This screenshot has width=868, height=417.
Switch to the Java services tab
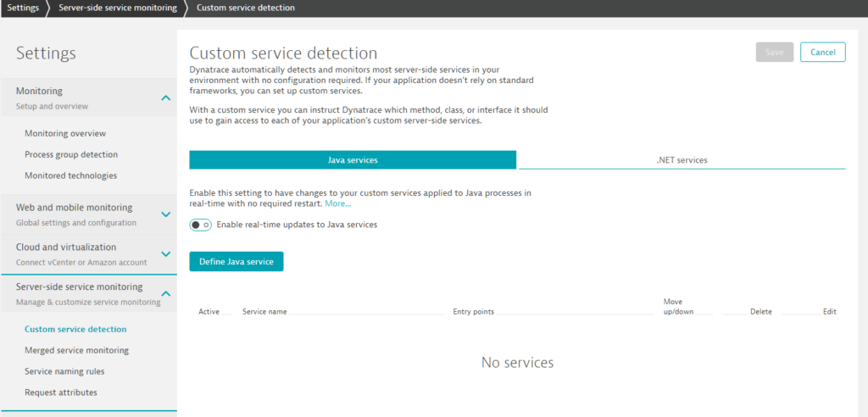353,160
